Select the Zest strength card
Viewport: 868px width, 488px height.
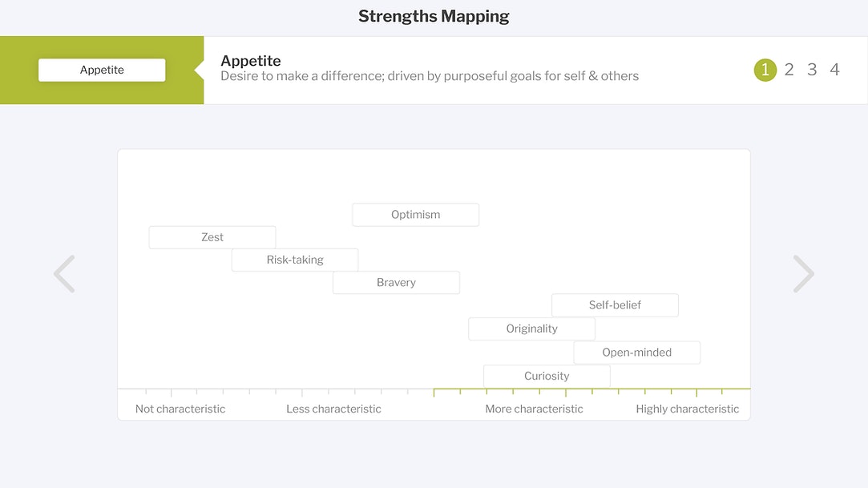[212, 237]
